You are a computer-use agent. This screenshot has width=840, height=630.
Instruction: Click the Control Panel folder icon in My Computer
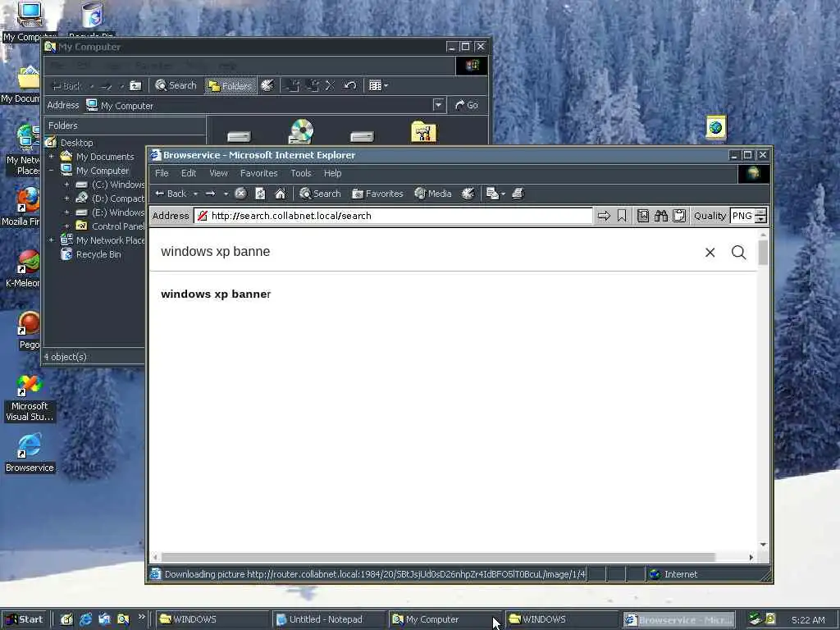424,131
